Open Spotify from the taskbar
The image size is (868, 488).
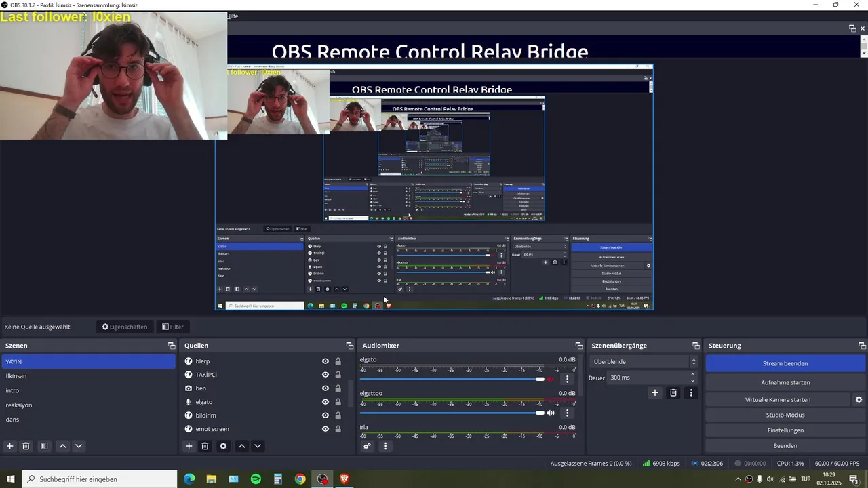(x=256, y=479)
